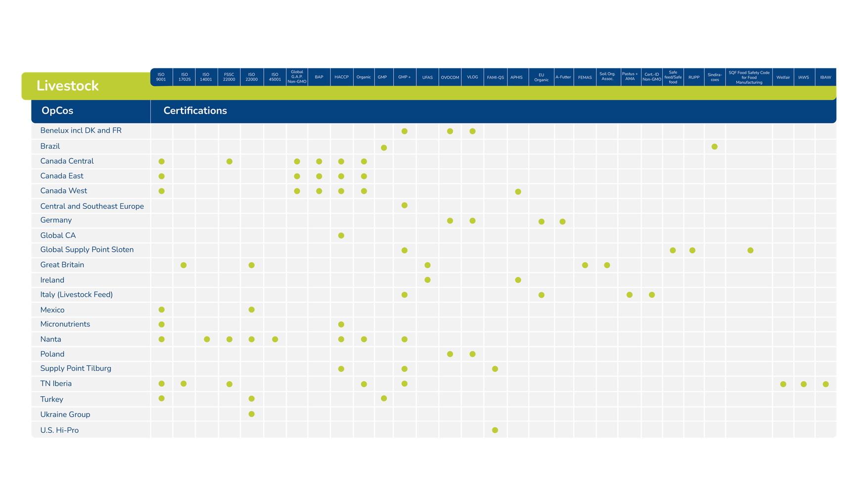This screenshot has height=504, width=865.
Task: Click the Livestock title banner
Action: (x=68, y=86)
